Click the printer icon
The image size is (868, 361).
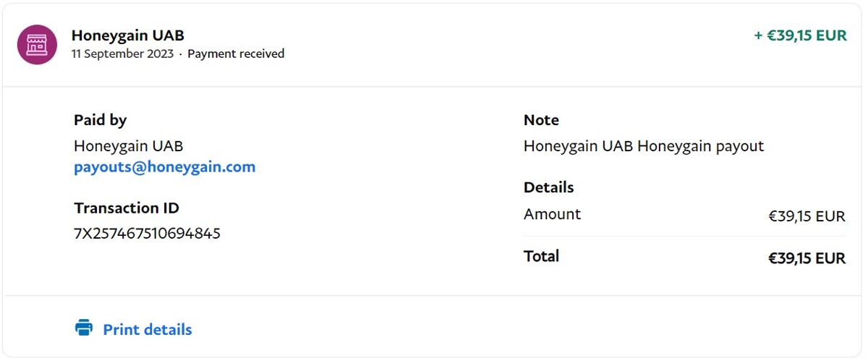point(84,328)
